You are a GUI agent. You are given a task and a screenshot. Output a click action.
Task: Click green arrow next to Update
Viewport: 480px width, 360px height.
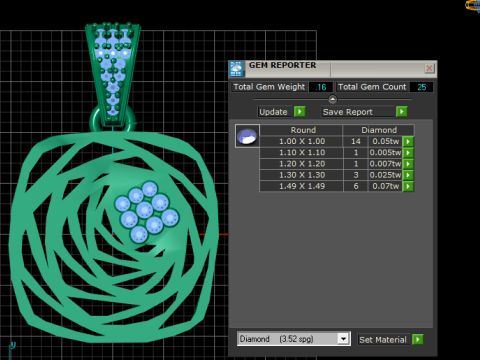[300, 111]
